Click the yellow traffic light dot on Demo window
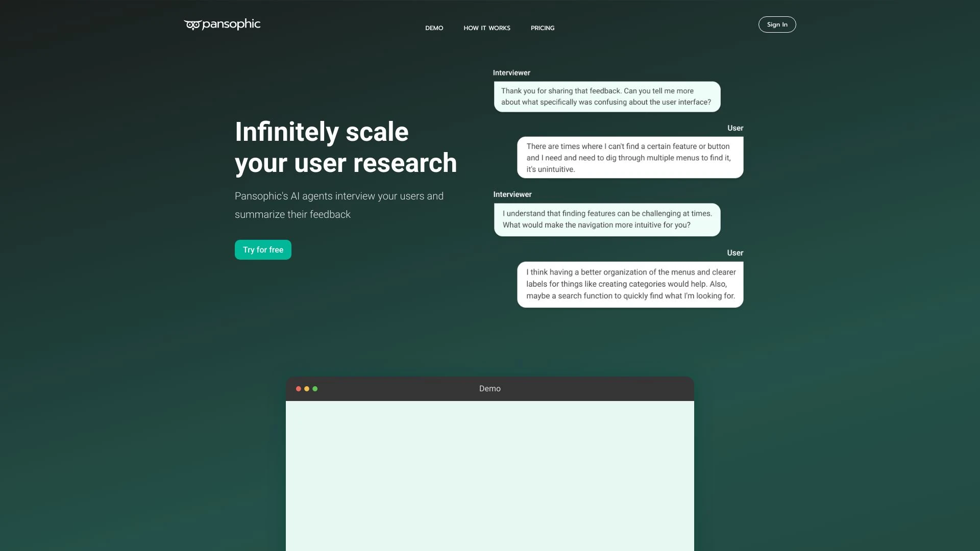The height and width of the screenshot is (551, 980). pos(307,389)
